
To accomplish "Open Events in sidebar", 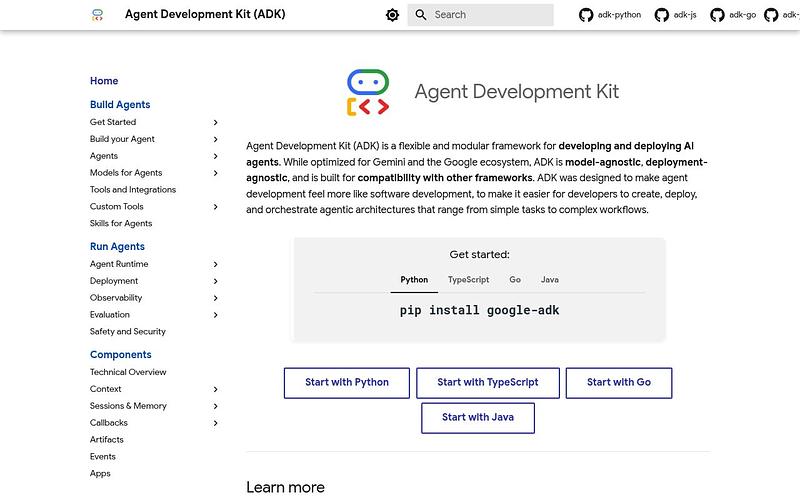I will click(x=103, y=456).
